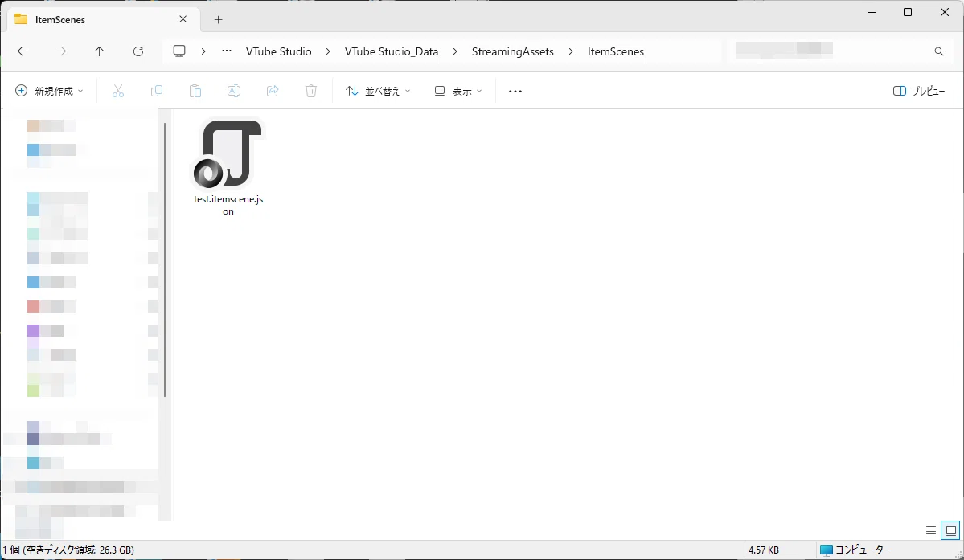964x560 pixels.
Task: Add a new tab with plus button
Action: tap(218, 19)
